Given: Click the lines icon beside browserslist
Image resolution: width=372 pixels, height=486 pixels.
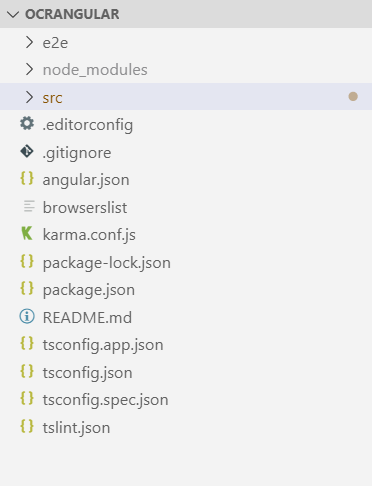Looking at the screenshot, I should click(29, 206).
